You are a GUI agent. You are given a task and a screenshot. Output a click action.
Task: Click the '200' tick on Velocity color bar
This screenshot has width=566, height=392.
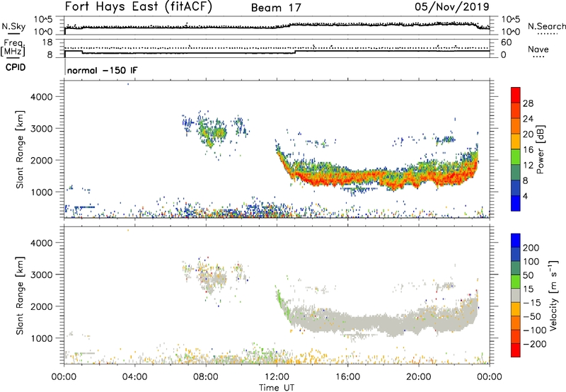(531, 248)
